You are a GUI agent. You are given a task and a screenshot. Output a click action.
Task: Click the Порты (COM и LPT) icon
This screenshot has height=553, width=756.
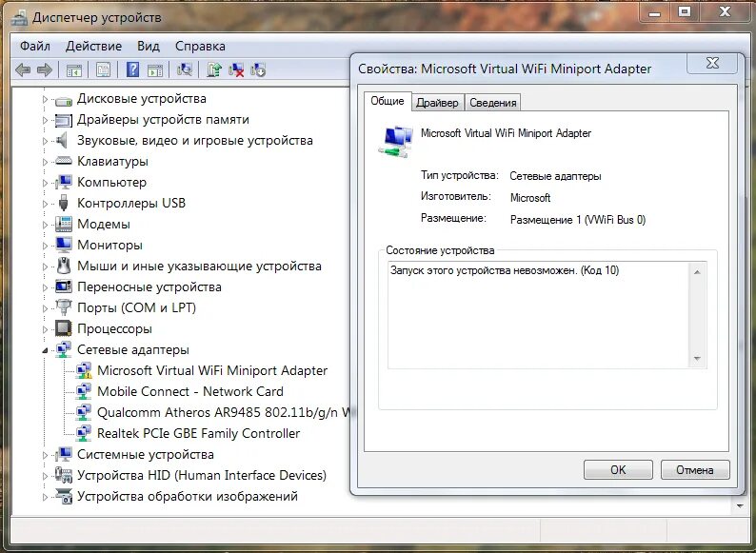coord(64,307)
